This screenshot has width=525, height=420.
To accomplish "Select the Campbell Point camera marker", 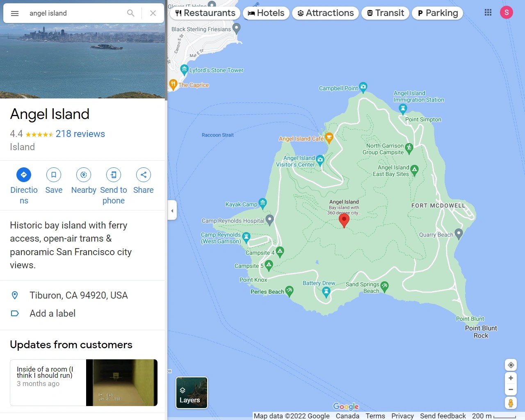I will pyautogui.click(x=363, y=87).
